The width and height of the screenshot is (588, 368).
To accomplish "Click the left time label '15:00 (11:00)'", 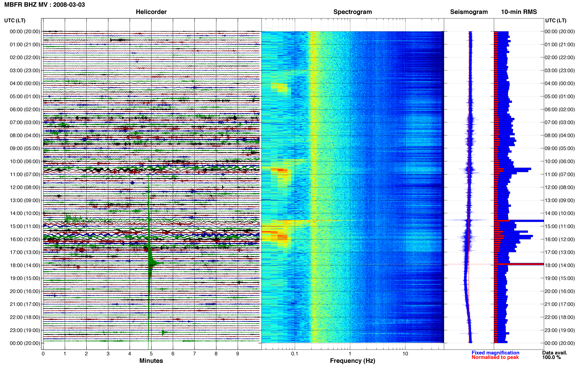I will [25, 226].
